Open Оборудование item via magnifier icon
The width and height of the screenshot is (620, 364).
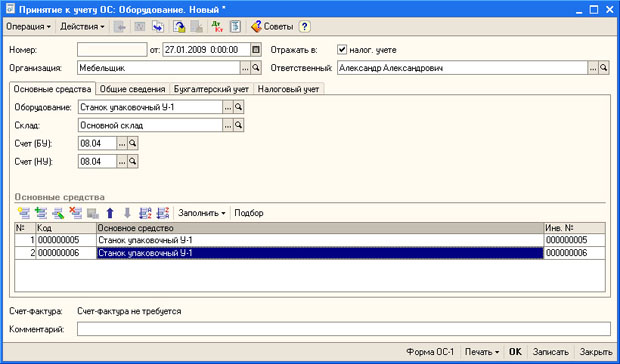tap(238, 107)
